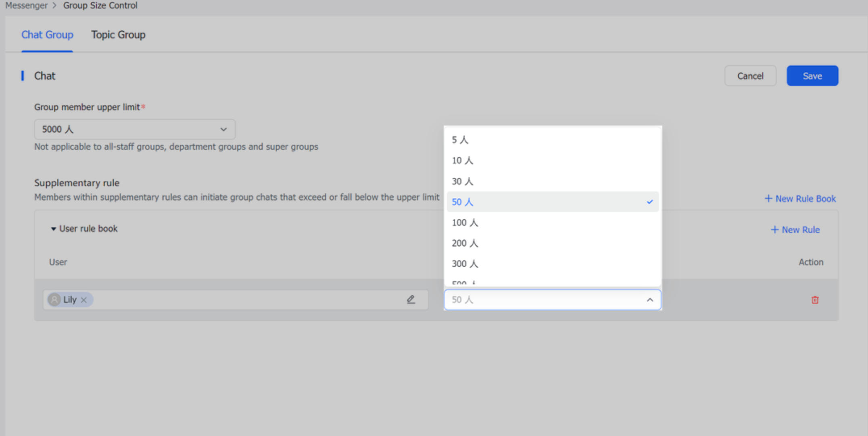Click Lily's avatar icon

pos(54,300)
